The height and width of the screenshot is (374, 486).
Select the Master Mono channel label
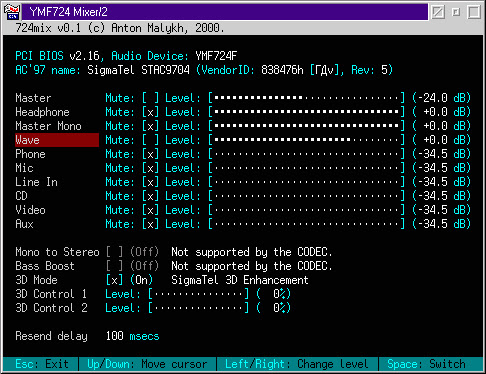tap(48, 126)
